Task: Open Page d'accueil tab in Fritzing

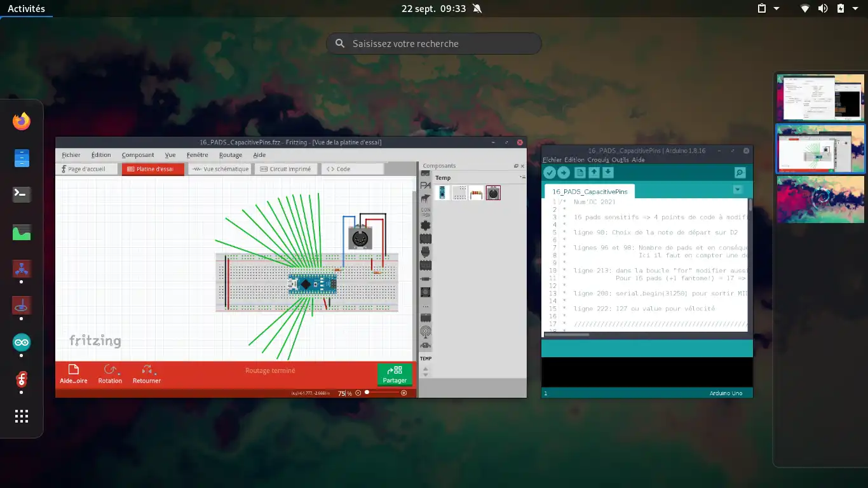Action: tap(88, 169)
